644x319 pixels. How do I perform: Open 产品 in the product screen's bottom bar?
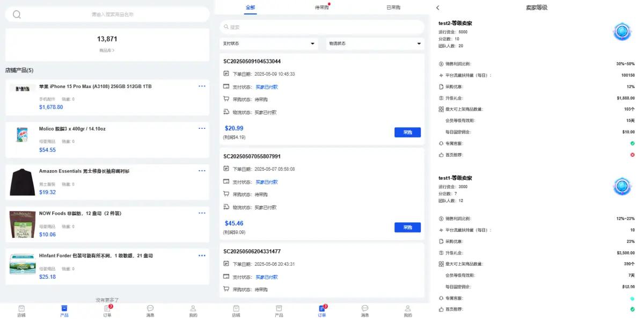coord(64,311)
